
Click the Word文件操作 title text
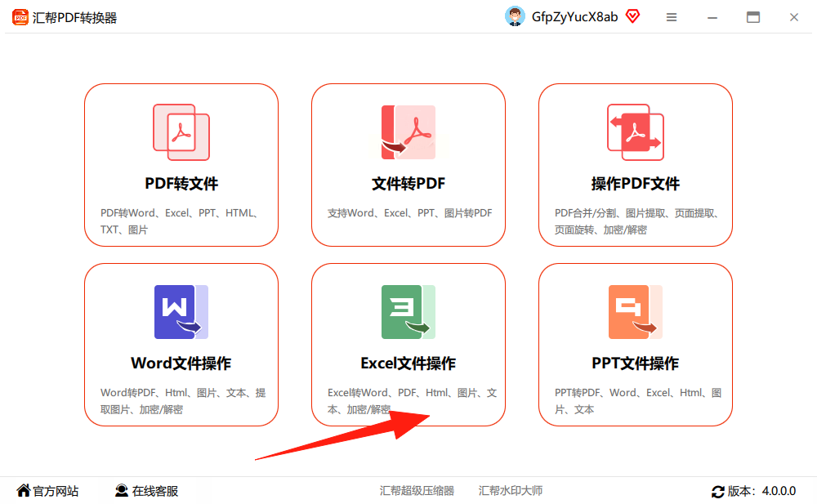(x=181, y=364)
